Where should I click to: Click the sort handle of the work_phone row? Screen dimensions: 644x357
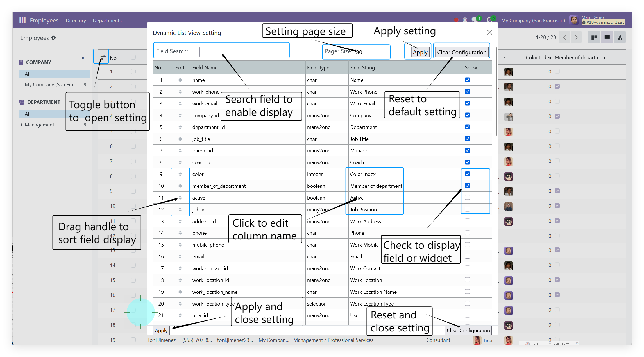coord(180,92)
